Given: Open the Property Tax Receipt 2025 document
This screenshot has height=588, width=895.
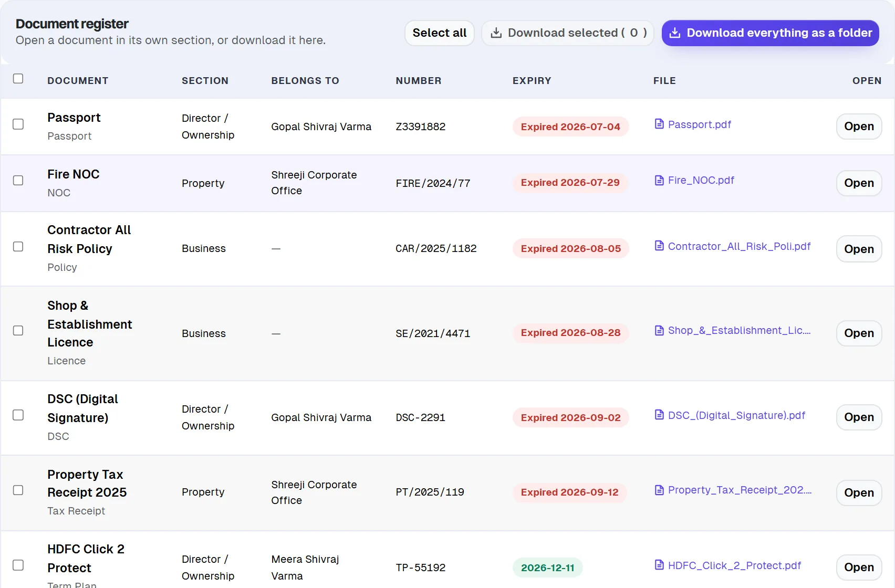Looking at the screenshot, I should (x=859, y=493).
